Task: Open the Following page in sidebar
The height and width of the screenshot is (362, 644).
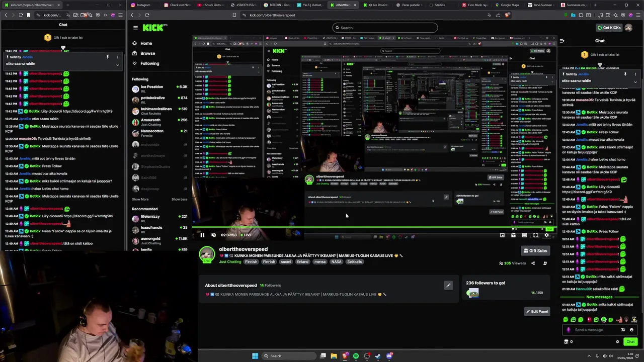Action: (149, 63)
